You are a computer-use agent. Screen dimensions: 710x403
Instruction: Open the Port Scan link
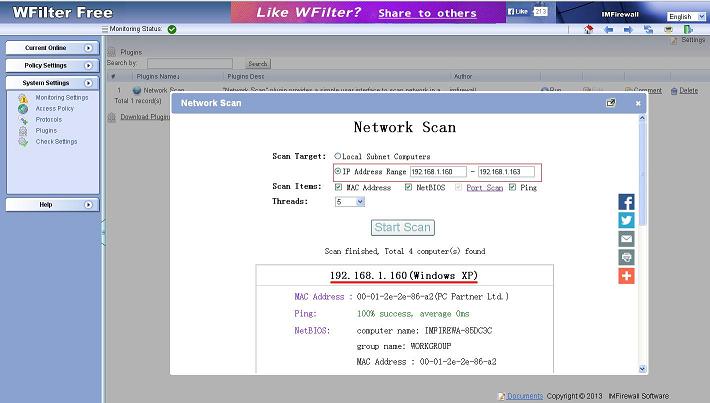[485, 187]
